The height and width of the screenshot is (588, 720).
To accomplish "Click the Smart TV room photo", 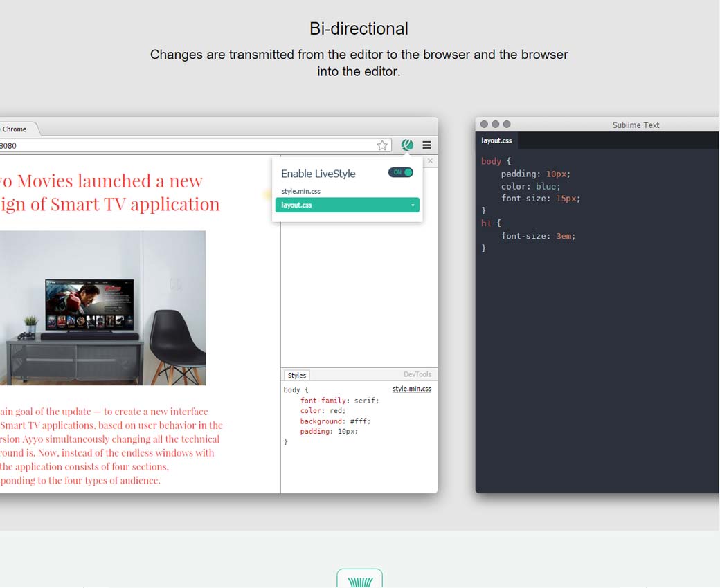I will [102, 308].
